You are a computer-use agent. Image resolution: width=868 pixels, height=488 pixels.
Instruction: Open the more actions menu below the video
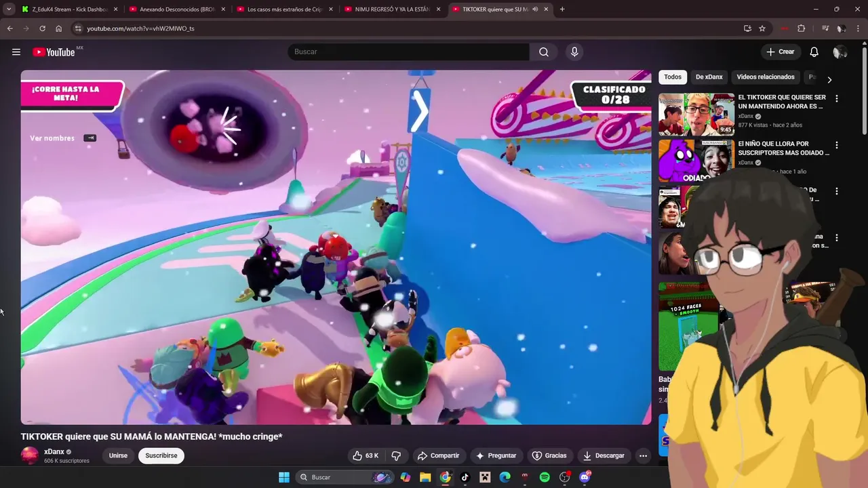643,455
